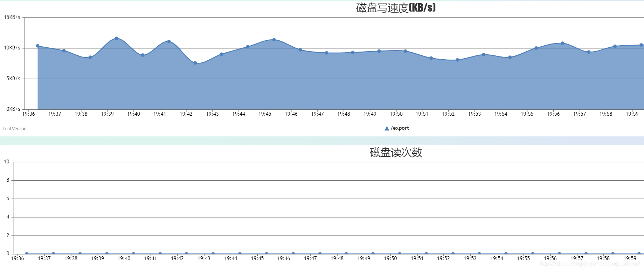Select write-speed data point just after 19:56 tick
The width and height of the screenshot is (644, 270).
pos(562,43)
